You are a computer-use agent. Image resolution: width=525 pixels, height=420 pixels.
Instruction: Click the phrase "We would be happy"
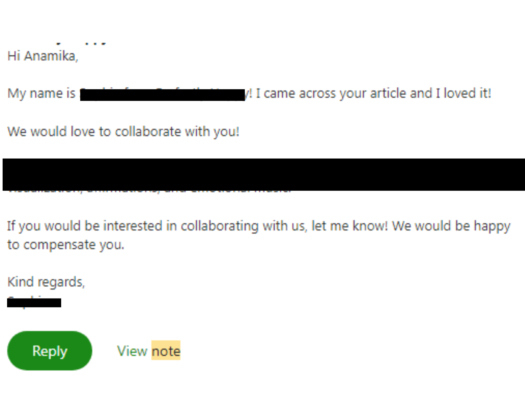[x=451, y=226]
